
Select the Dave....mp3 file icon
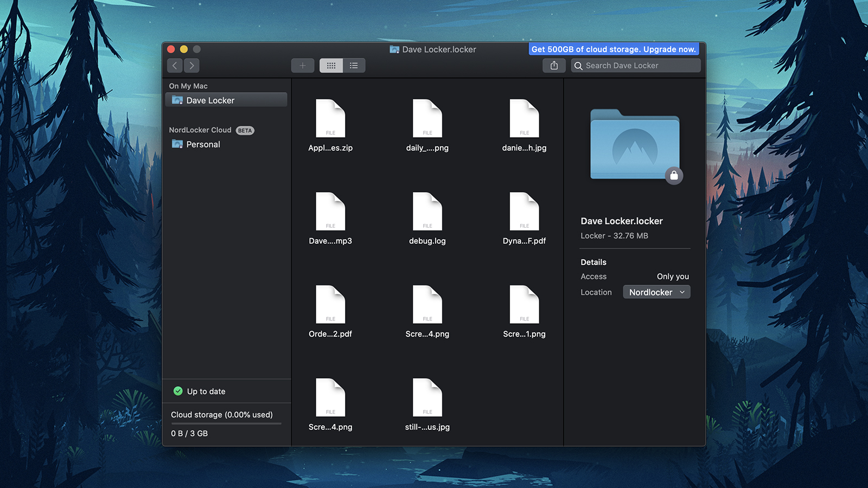(x=330, y=211)
